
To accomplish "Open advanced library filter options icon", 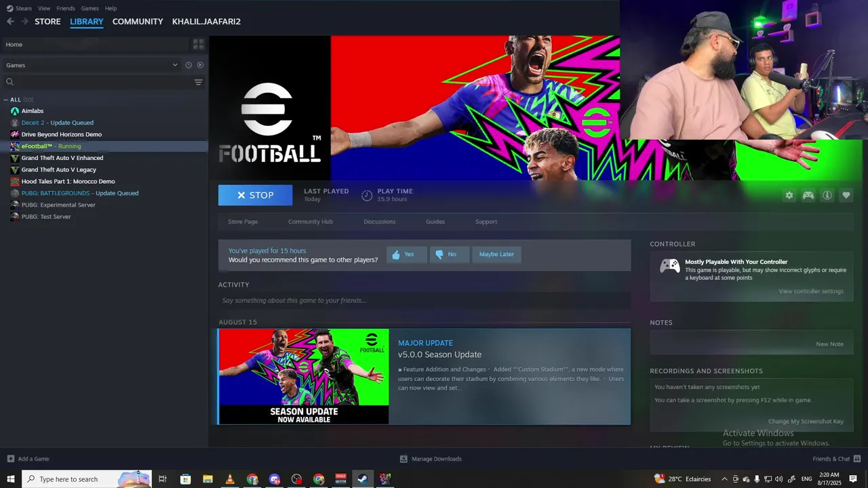I will tap(198, 82).
